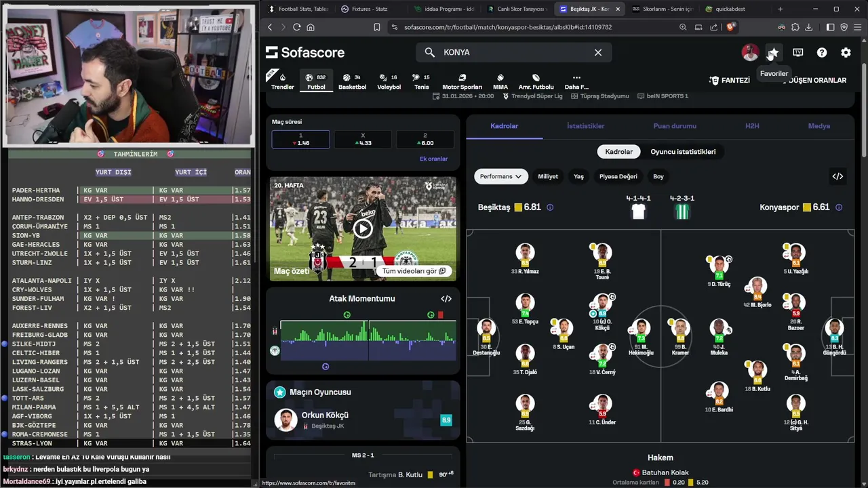Switch to the Kadrolar main tab
868x488 pixels.
(x=504, y=126)
